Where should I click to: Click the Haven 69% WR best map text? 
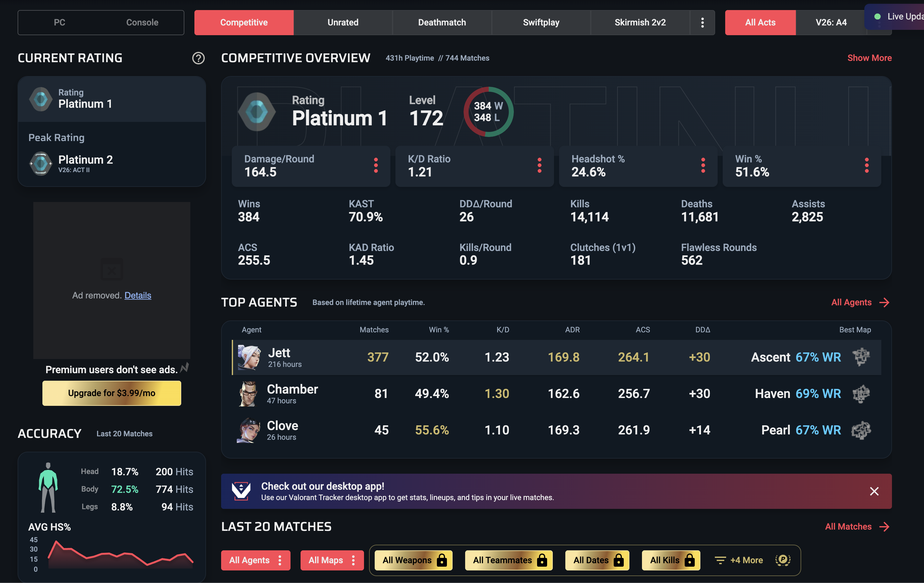coord(798,394)
